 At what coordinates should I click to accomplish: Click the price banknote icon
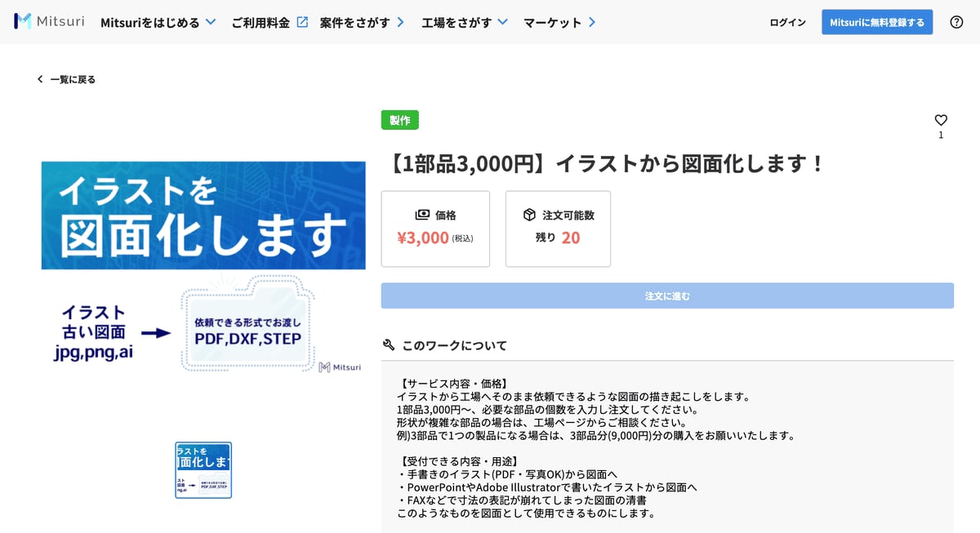click(422, 215)
